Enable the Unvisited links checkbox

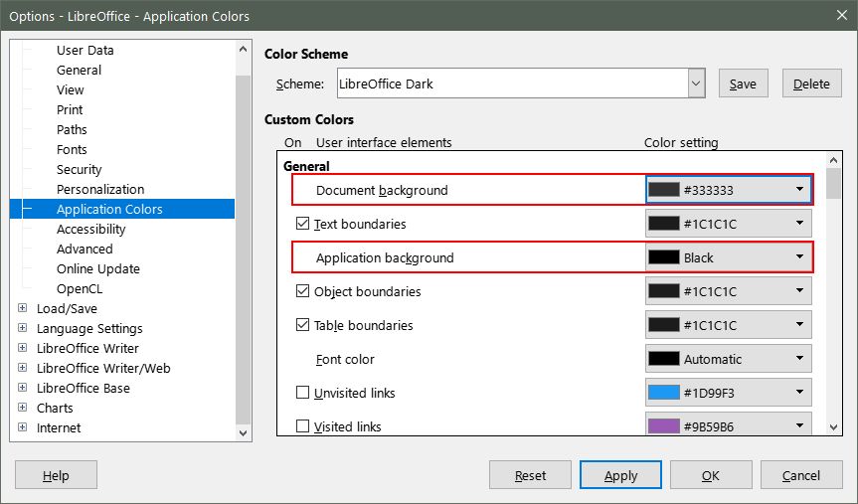[303, 393]
